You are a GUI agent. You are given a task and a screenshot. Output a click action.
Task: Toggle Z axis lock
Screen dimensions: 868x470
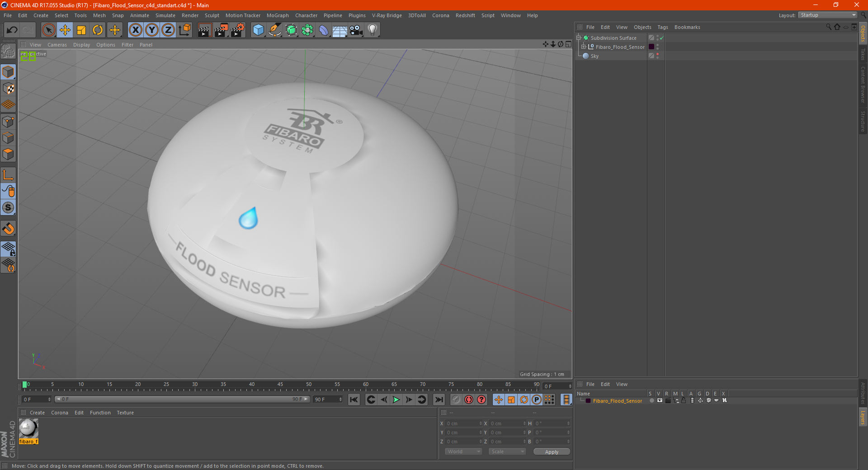168,30
